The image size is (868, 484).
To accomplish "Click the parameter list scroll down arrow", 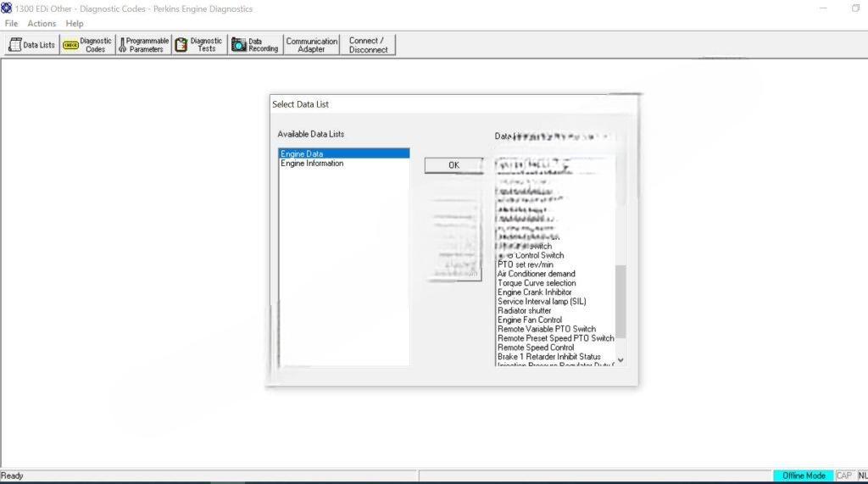I will coord(620,359).
